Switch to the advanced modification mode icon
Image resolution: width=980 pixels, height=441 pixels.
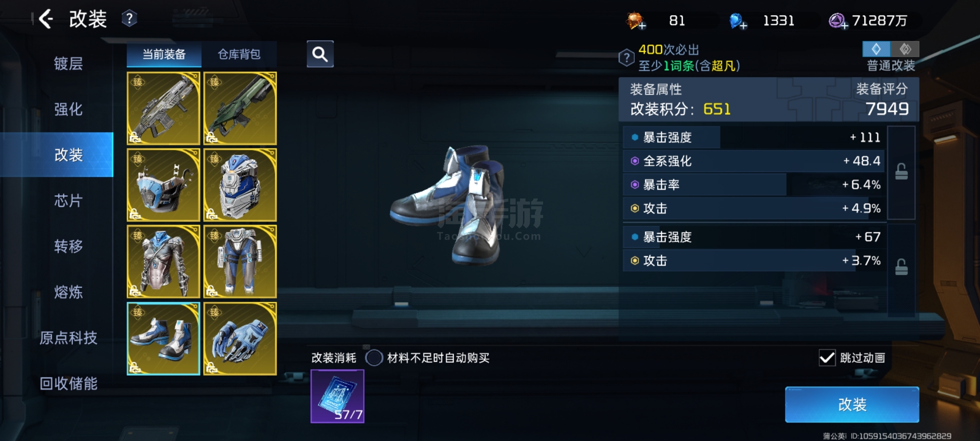tap(905, 49)
